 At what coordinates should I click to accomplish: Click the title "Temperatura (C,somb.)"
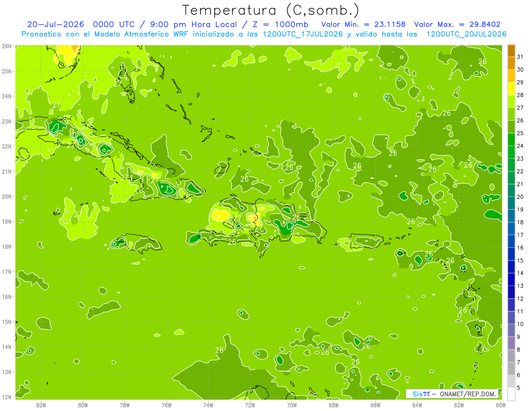tap(270, 10)
